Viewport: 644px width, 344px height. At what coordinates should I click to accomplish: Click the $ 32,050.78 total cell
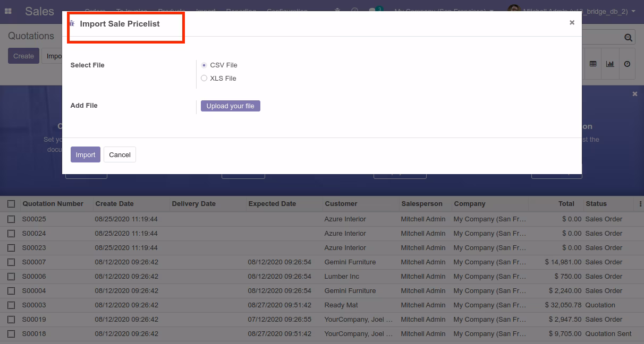tap(563, 305)
